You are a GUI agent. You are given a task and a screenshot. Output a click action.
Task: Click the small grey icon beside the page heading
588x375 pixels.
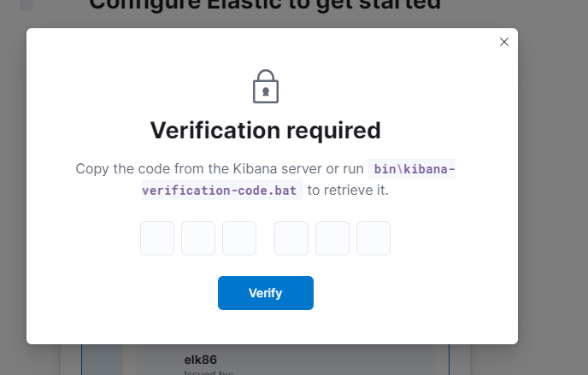[26, 4]
